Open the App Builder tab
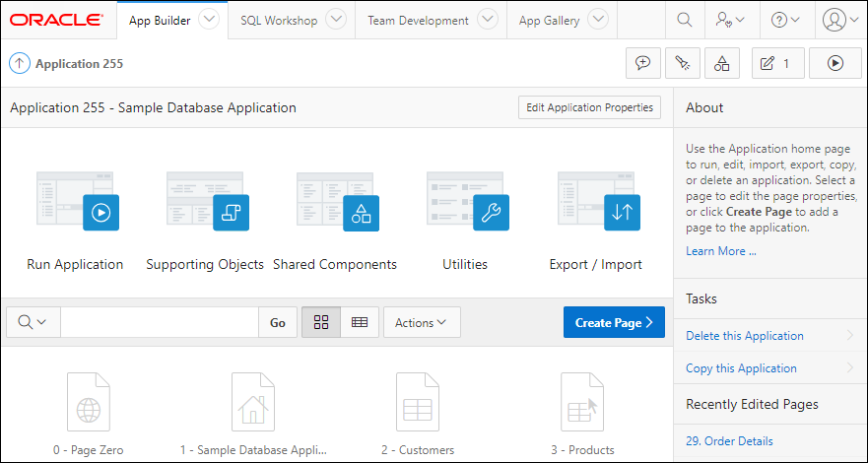 point(160,21)
